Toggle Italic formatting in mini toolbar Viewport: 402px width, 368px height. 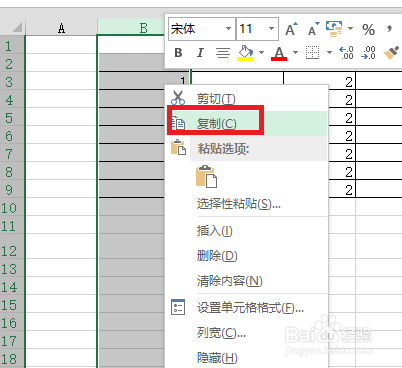200,53
